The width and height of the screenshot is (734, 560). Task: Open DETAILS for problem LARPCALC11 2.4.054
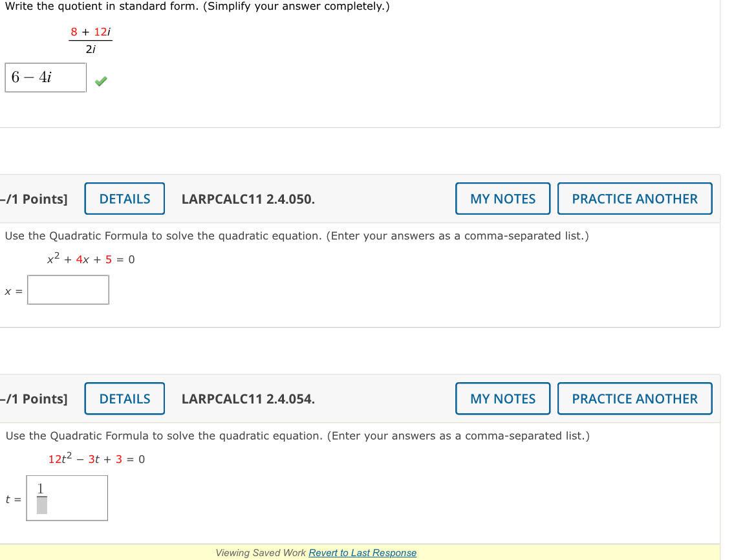124,398
